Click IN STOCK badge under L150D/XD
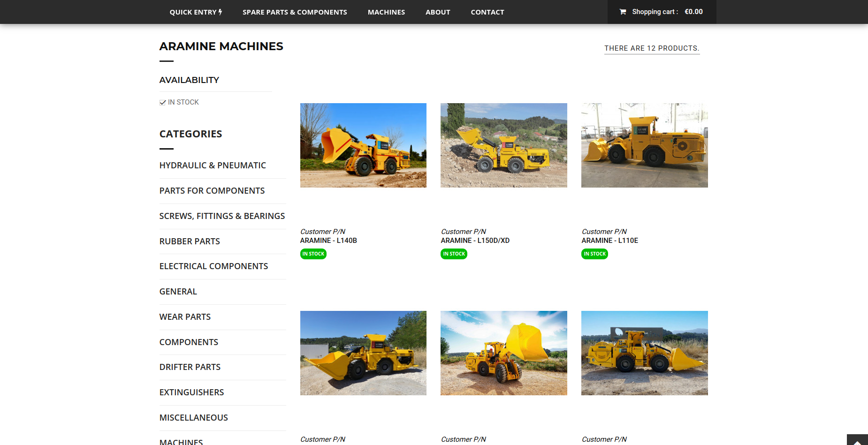 point(454,254)
